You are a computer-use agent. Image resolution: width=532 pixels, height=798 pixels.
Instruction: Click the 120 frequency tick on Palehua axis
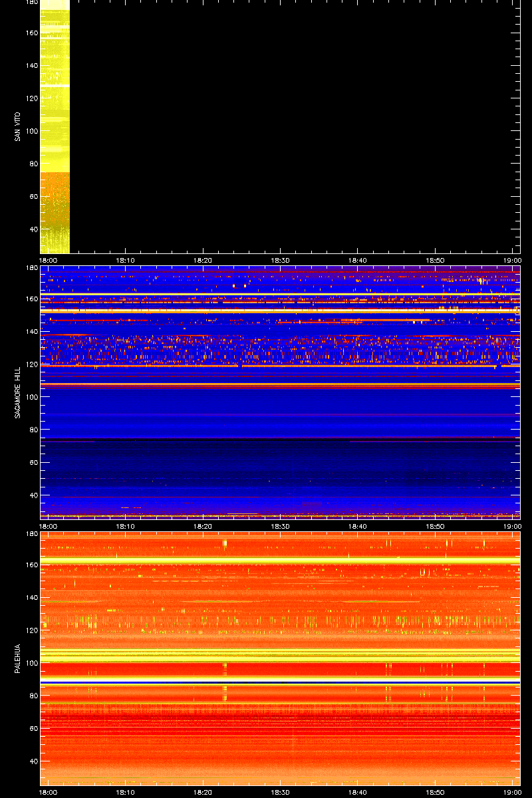click(x=31, y=630)
